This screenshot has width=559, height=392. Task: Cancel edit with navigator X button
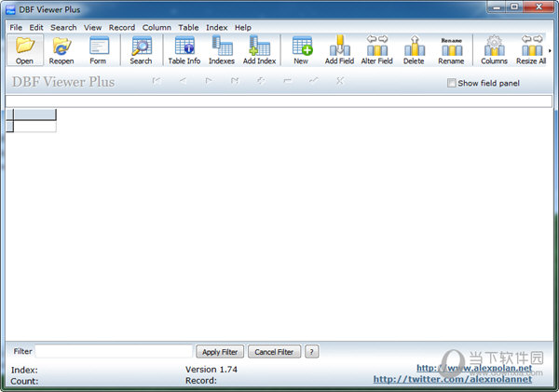click(x=340, y=81)
